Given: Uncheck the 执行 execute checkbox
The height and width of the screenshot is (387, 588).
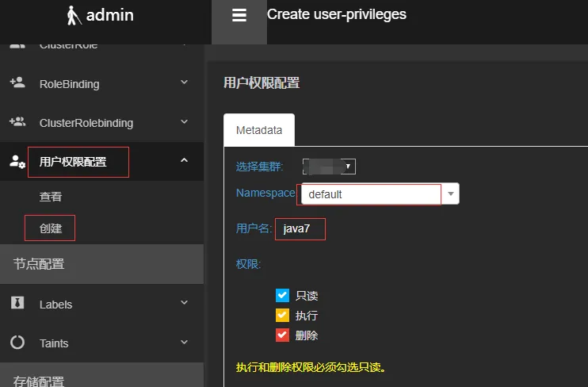Looking at the screenshot, I should (282, 316).
